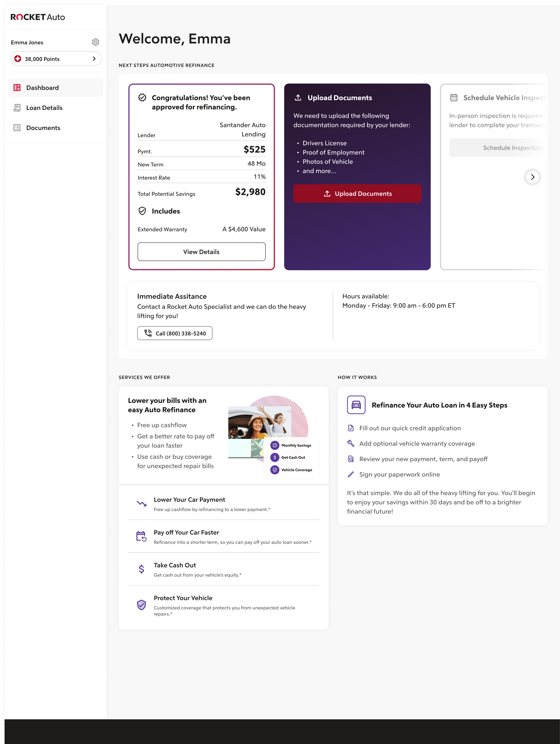This screenshot has height=744, width=560.
Task: Expand the 38,000 Points chevron
Action: click(94, 59)
